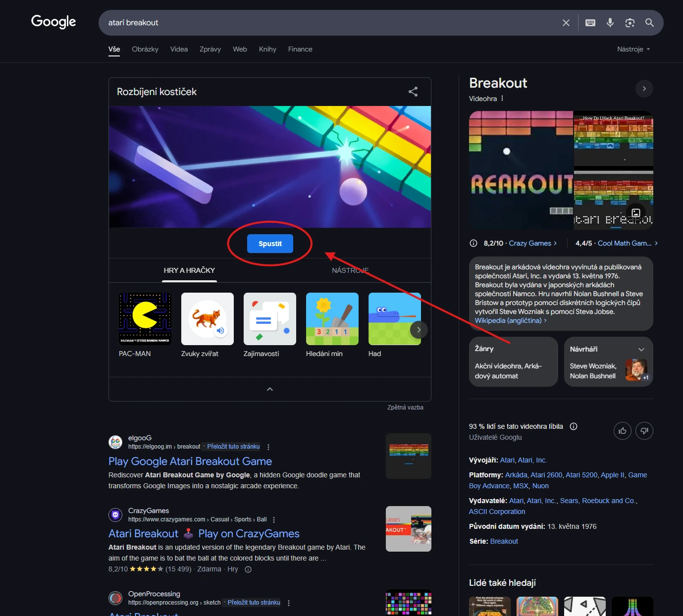Click the magnifier search icon
The width and height of the screenshot is (683, 616).
650,23
